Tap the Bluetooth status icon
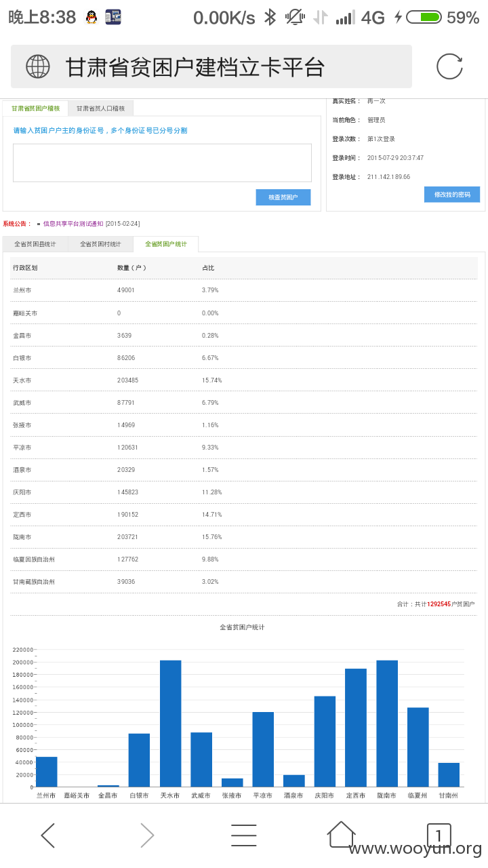Image resolution: width=488 pixels, height=868 pixels. coord(270,17)
